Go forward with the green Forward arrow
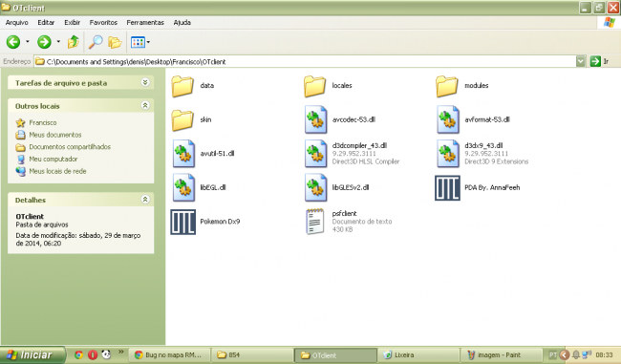Screen dimensions: 621x364 44,42
